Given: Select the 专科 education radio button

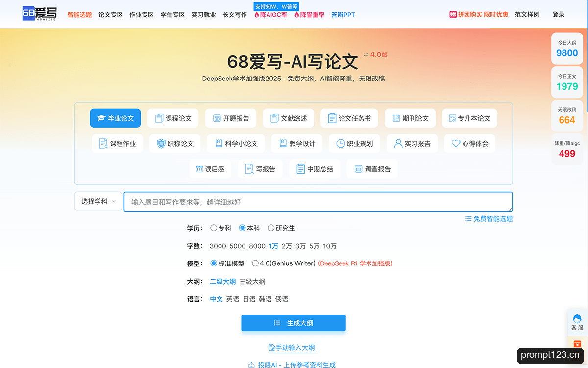Looking at the screenshot, I should pyautogui.click(x=214, y=228).
